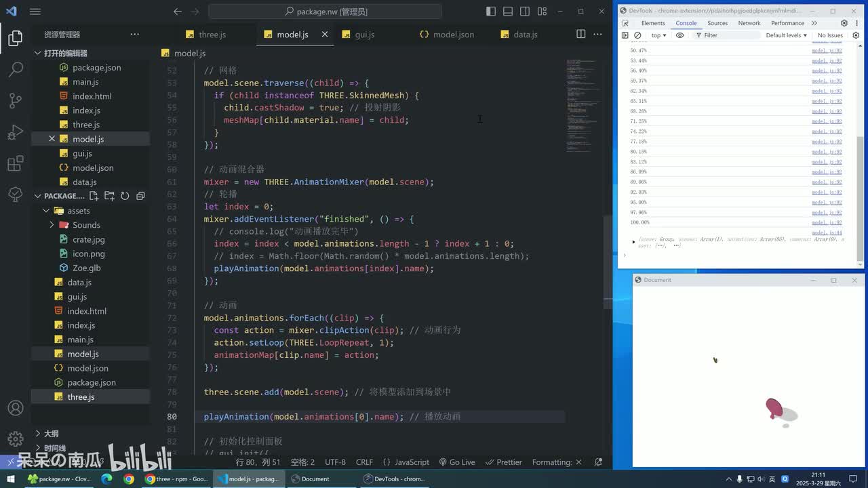Click No Issues in DevTools console

[x=830, y=35]
